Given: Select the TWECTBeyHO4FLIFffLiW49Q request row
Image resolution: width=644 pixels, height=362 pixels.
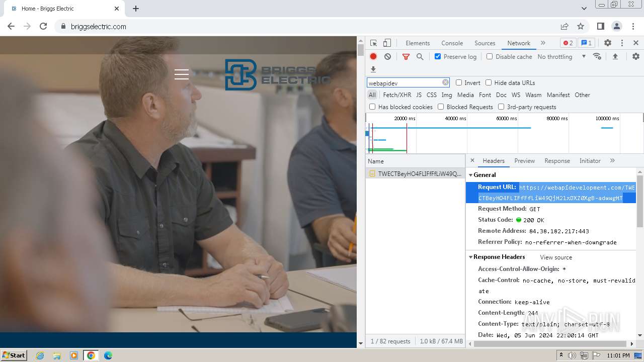Looking at the screenshot, I should coord(415,174).
